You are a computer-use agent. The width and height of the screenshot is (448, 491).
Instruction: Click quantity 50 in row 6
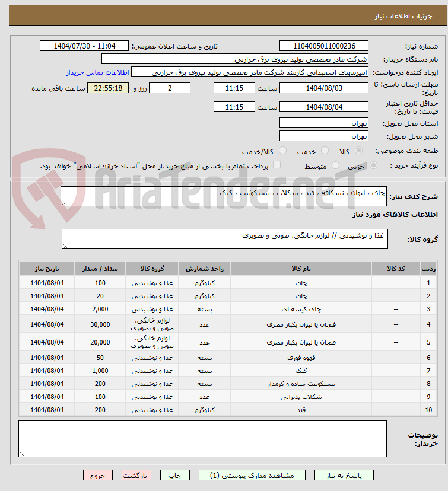(100, 358)
